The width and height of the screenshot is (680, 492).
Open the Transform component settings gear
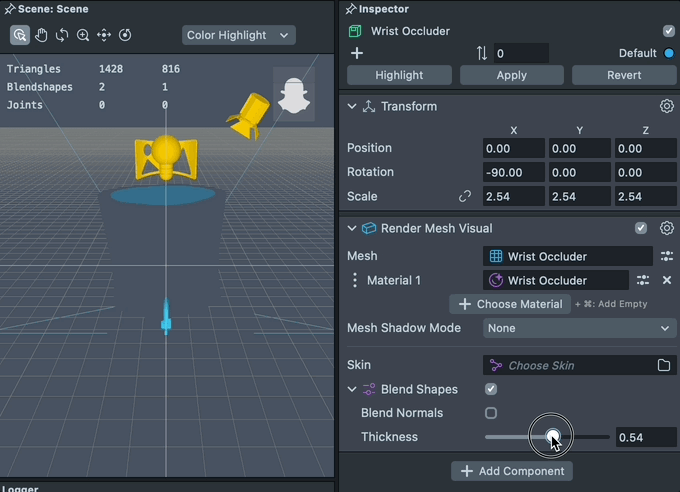[667, 106]
